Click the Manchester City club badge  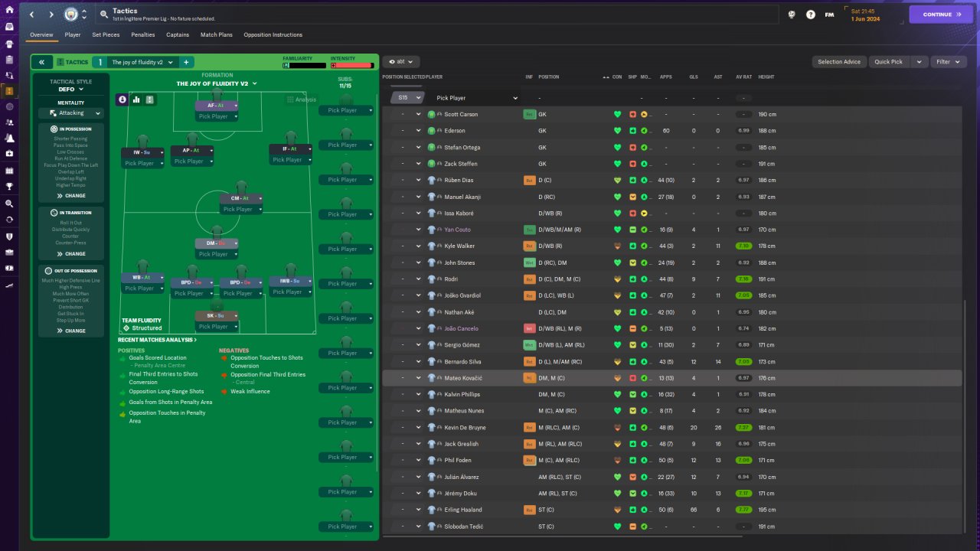(71, 15)
